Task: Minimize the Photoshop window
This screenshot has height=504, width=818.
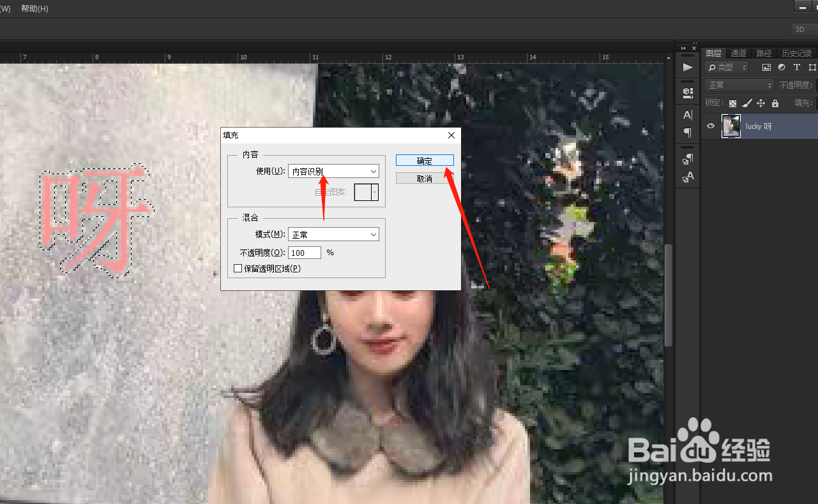Action: [802, 6]
